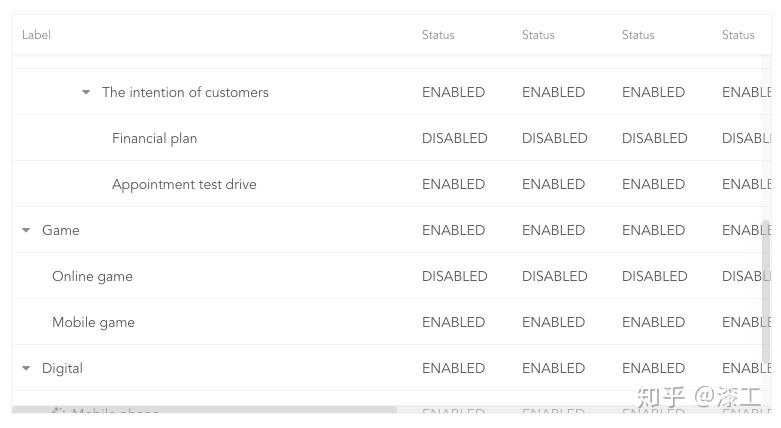Click the second Status column header
The image size is (781, 428).
click(x=538, y=35)
